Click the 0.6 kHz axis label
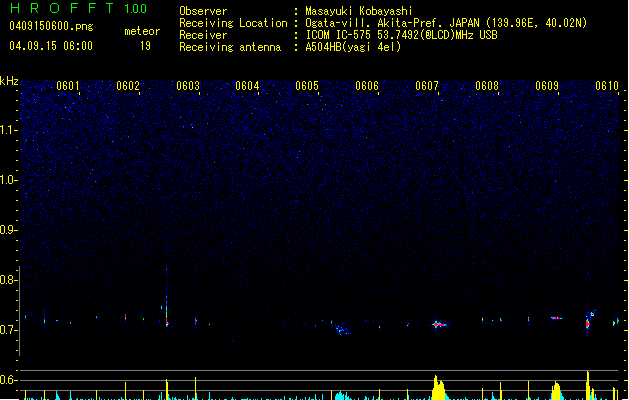The width and height of the screenshot is (629, 400). point(8,380)
